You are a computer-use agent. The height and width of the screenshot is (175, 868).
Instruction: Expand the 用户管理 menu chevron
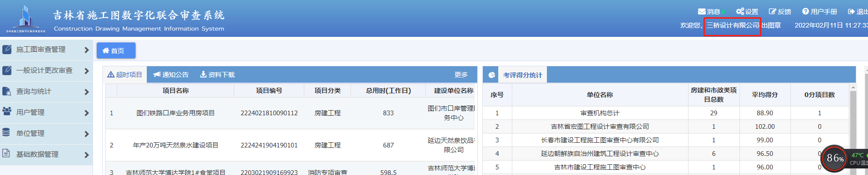[86, 113]
